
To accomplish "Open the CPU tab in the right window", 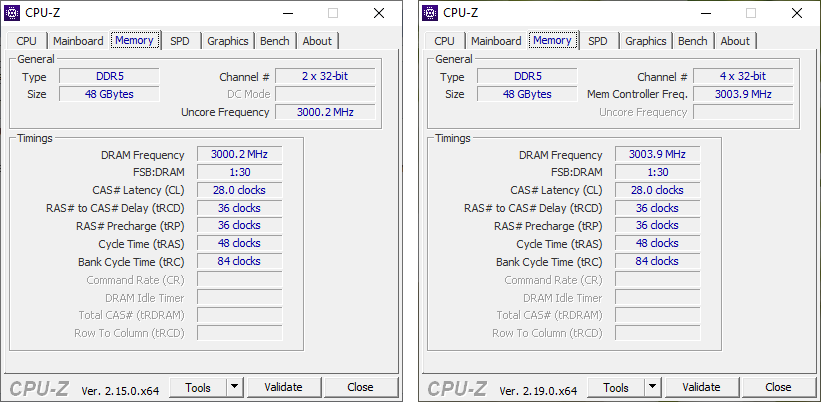I will click(445, 41).
